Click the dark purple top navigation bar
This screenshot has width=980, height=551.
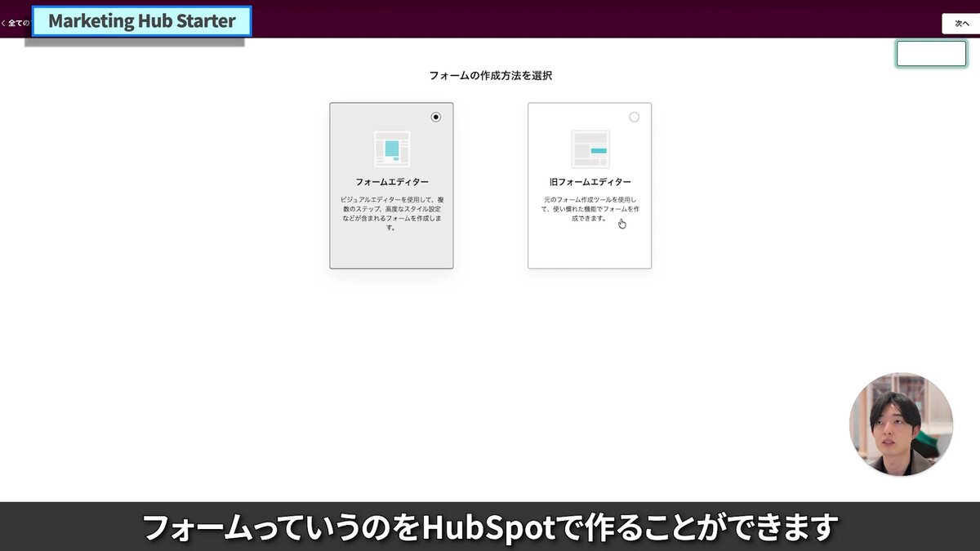tap(572, 18)
